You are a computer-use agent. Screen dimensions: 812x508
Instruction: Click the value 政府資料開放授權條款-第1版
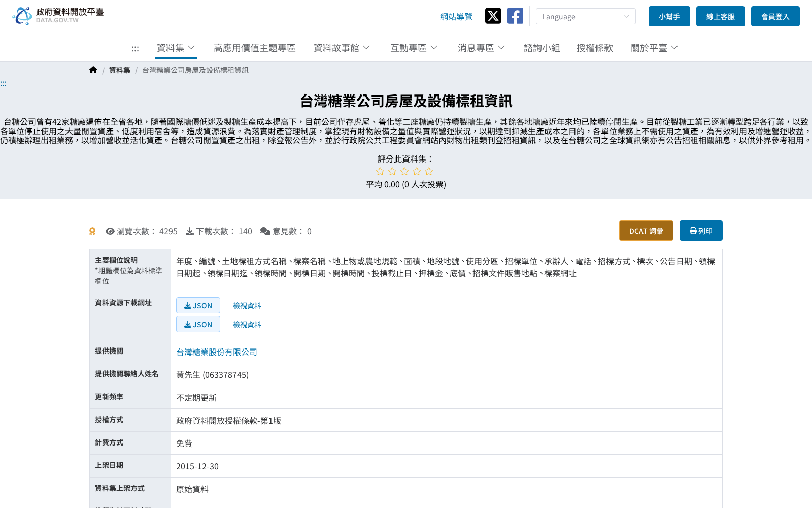click(228, 421)
